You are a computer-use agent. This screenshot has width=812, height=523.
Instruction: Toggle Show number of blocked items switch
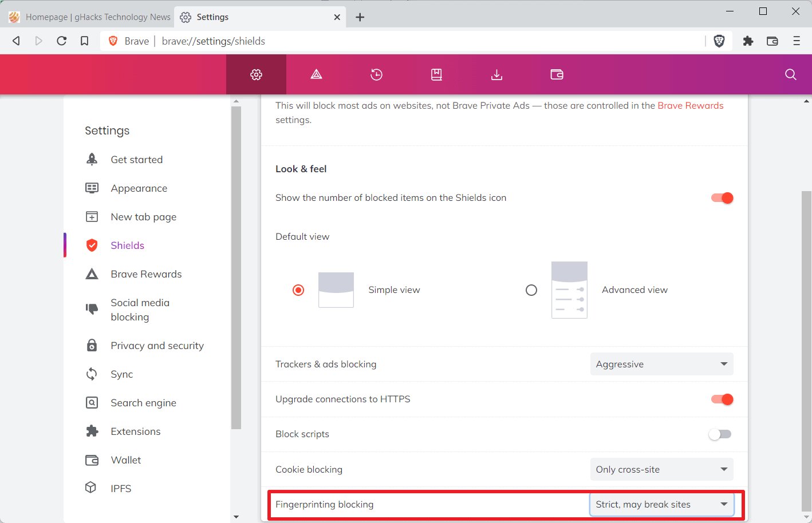722,198
